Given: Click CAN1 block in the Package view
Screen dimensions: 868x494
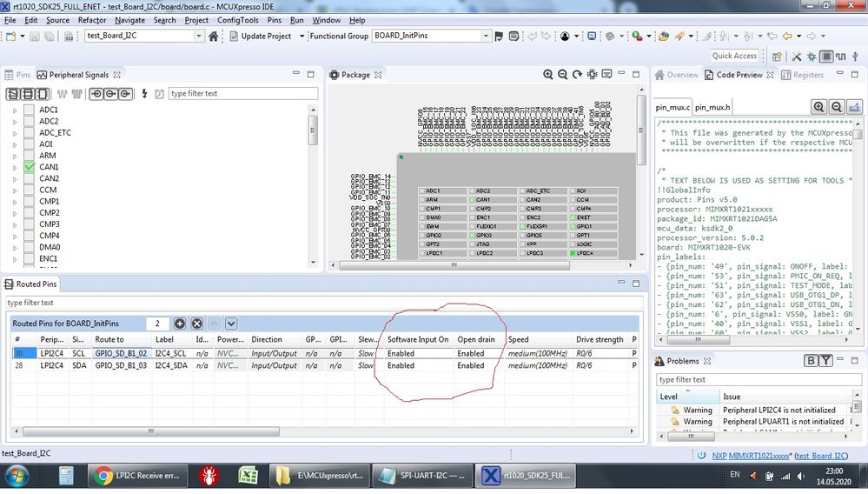Looking at the screenshot, I should point(492,200).
